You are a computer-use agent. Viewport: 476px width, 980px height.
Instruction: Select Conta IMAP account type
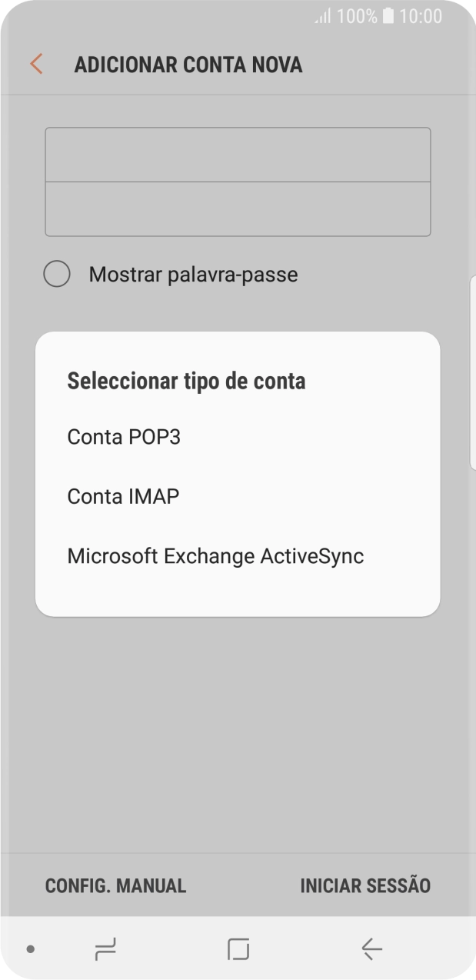(122, 496)
